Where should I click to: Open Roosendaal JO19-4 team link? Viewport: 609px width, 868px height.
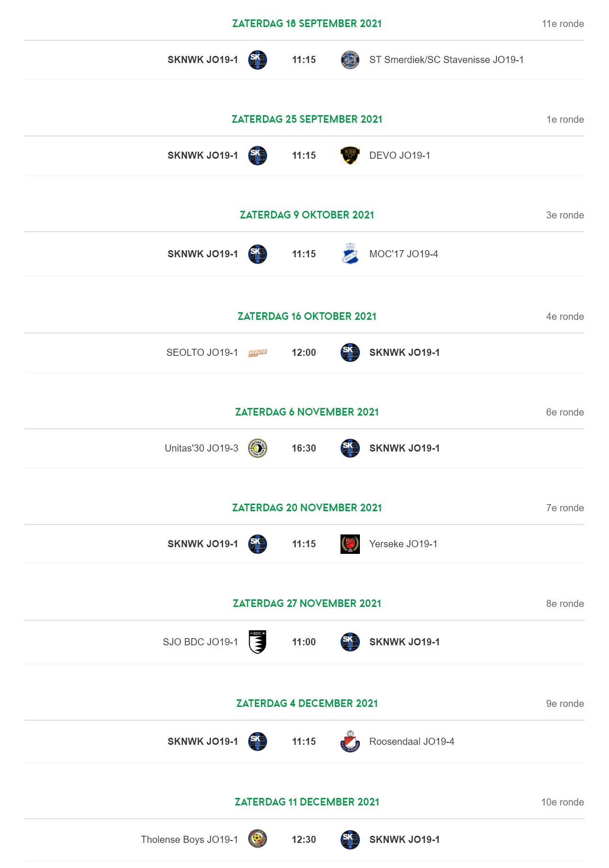pos(412,741)
